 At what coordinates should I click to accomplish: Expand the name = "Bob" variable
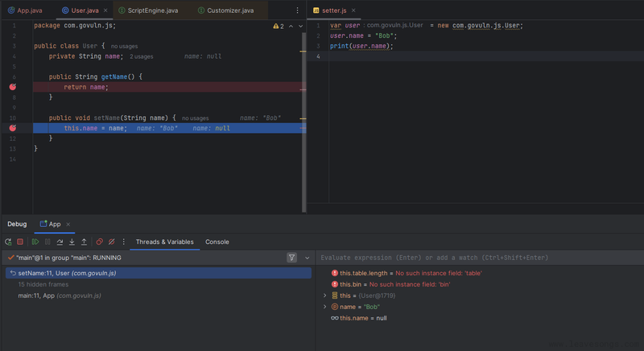pos(324,307)
